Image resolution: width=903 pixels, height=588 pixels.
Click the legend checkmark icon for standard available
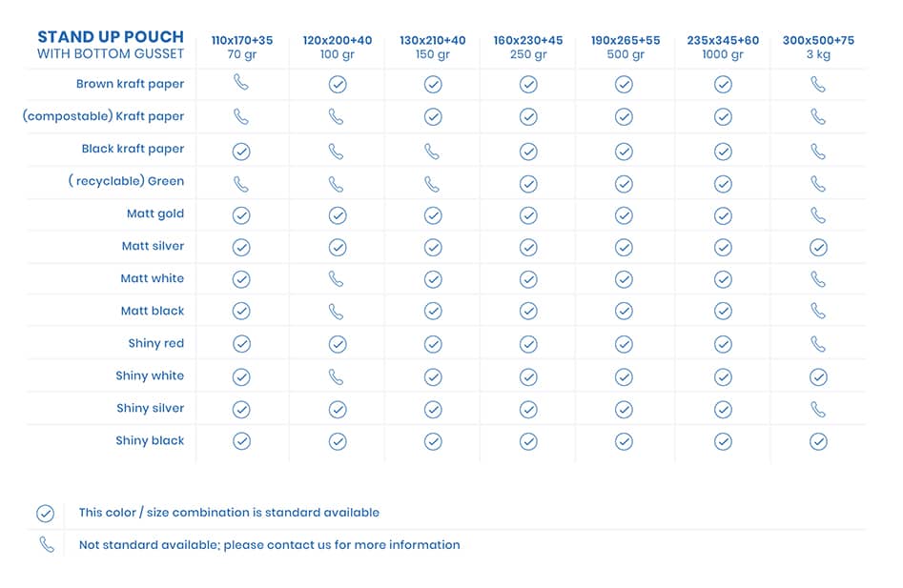click(45, 514)
